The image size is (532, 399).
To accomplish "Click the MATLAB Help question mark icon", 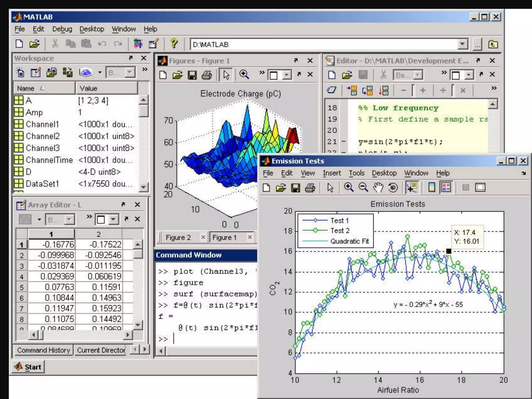I will 174,44.
